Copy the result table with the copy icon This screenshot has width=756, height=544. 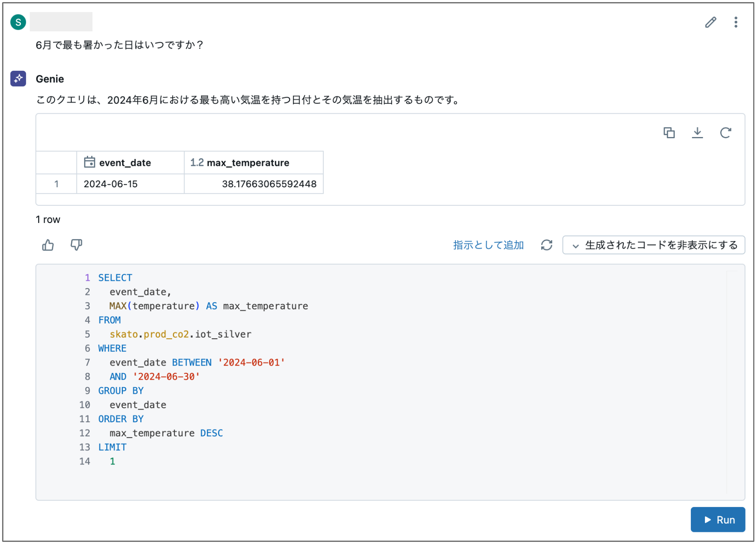[x=669, y=133]
